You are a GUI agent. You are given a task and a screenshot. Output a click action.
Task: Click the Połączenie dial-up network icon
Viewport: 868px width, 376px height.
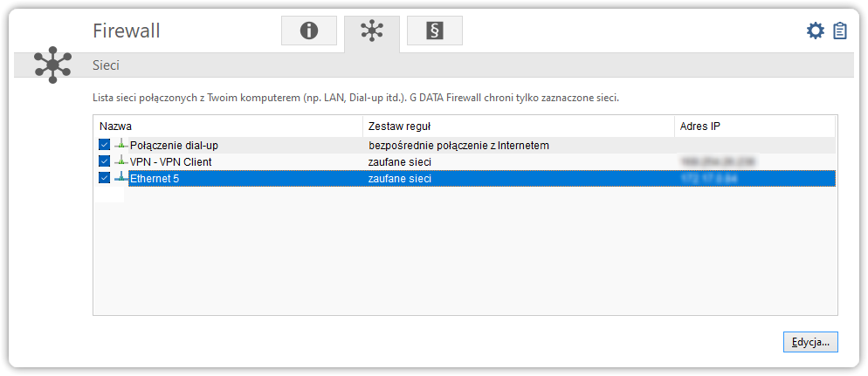point(121,145)
